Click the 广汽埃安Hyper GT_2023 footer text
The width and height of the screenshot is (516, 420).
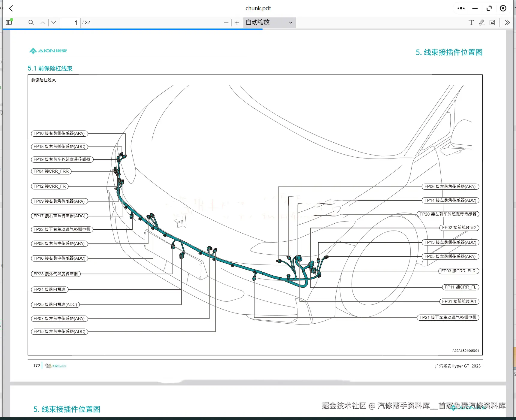click(x=458, y=366)
